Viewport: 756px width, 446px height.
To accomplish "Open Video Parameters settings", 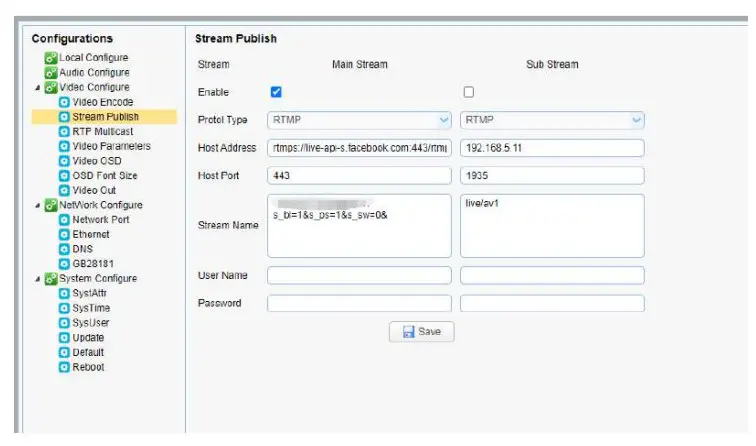I will click(111, 146).
